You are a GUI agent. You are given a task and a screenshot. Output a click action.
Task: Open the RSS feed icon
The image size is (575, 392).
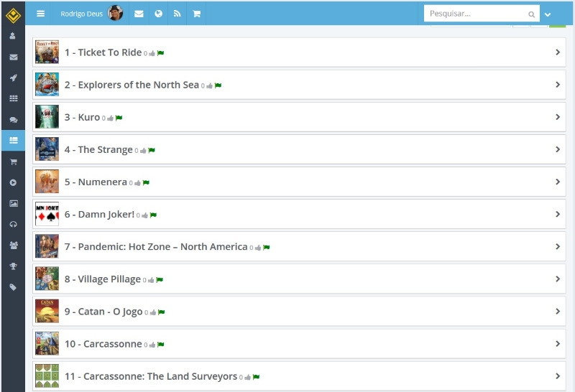(x=177, y=14)
